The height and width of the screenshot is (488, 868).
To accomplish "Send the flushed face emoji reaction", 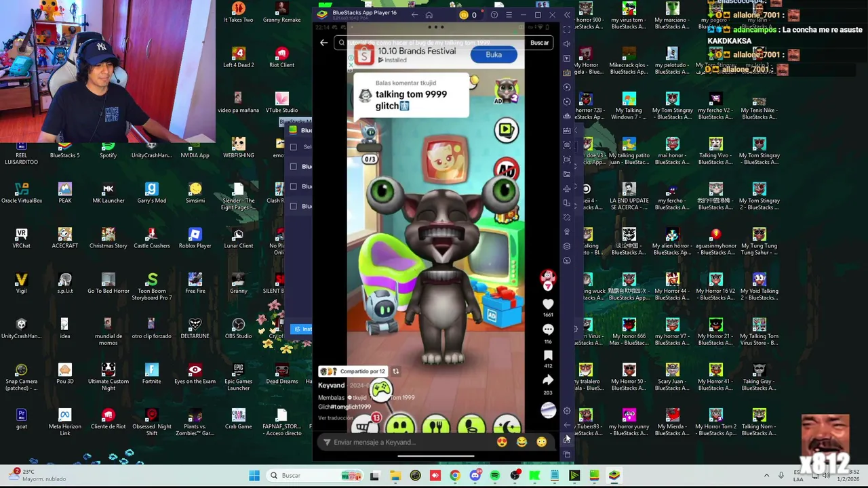I will coord(541,442).
